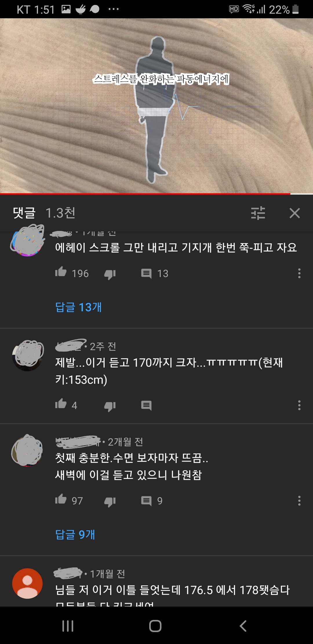313x644 pixels.
Task: Tap Android back navigation button
Action: pyautogui.click(x=243, y=626)
